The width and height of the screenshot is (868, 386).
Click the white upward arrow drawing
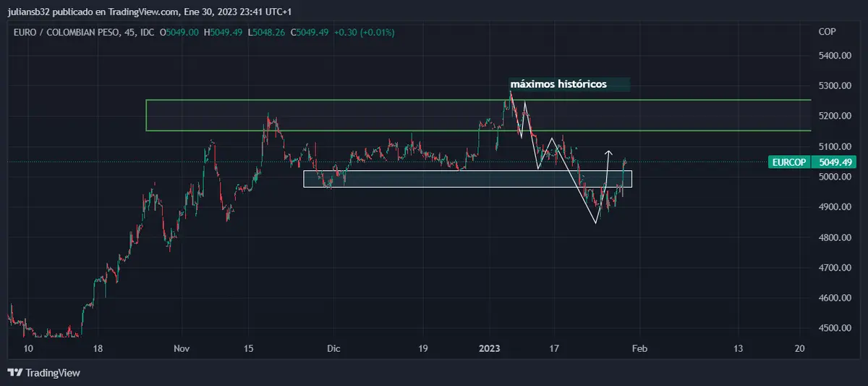[608, 167]
